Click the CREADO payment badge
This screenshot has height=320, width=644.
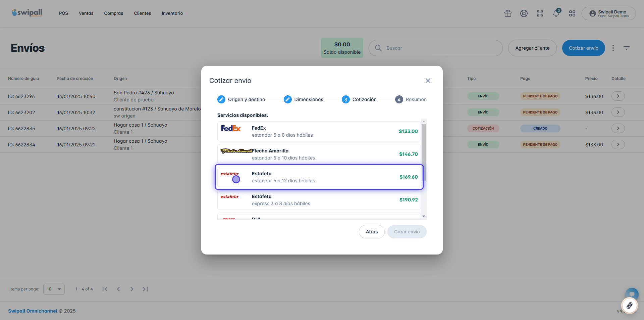point(540,128)
